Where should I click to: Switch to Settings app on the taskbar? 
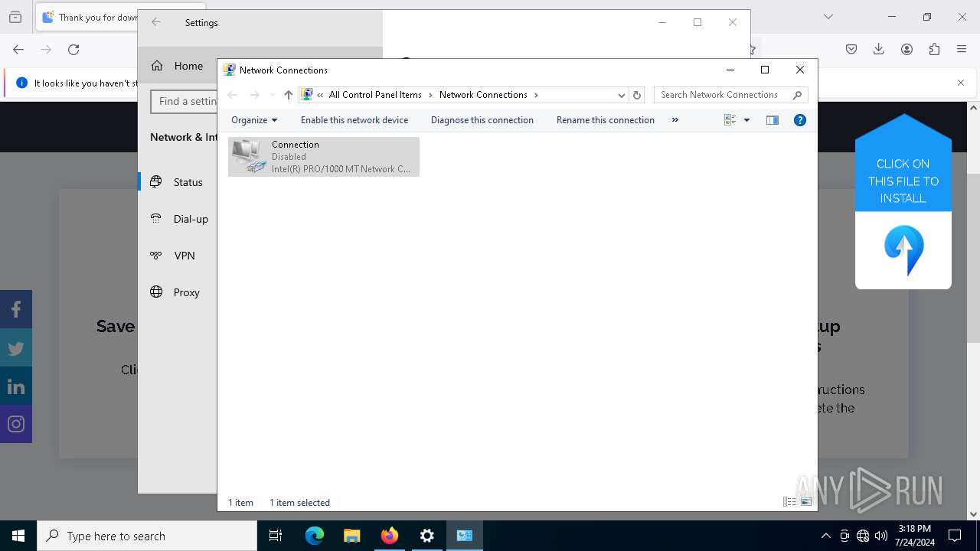[x=427, y=536]
